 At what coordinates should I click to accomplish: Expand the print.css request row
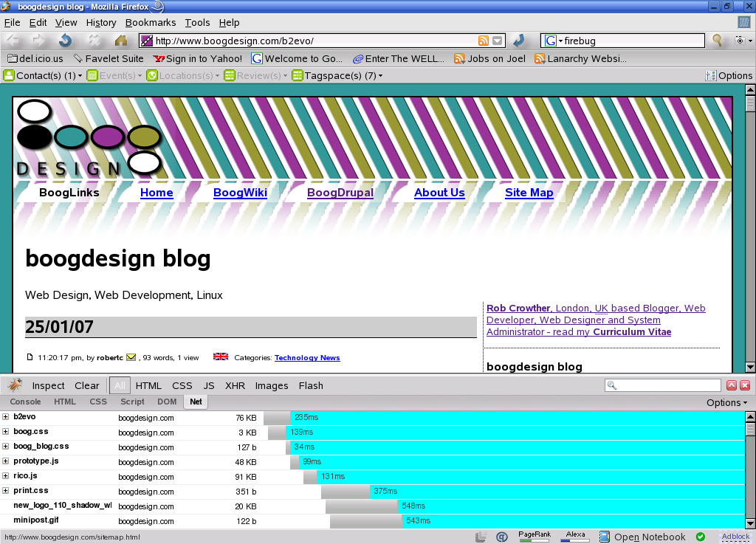click(5, 491)
